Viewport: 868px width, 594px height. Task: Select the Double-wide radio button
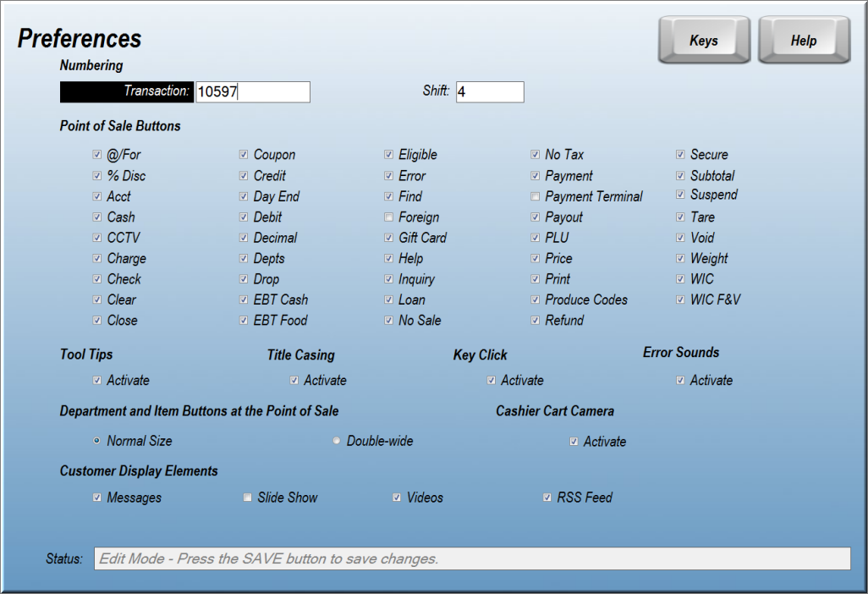(x=337, y=441)
